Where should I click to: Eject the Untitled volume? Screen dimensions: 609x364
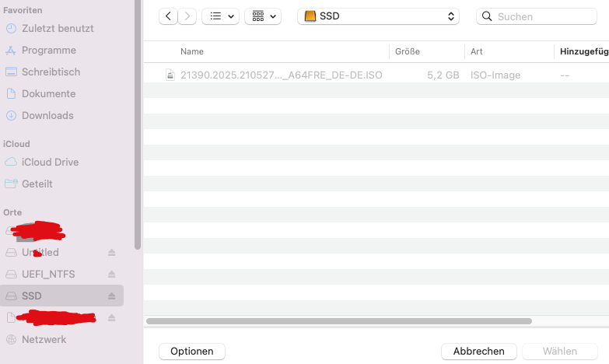click(111, 253)
